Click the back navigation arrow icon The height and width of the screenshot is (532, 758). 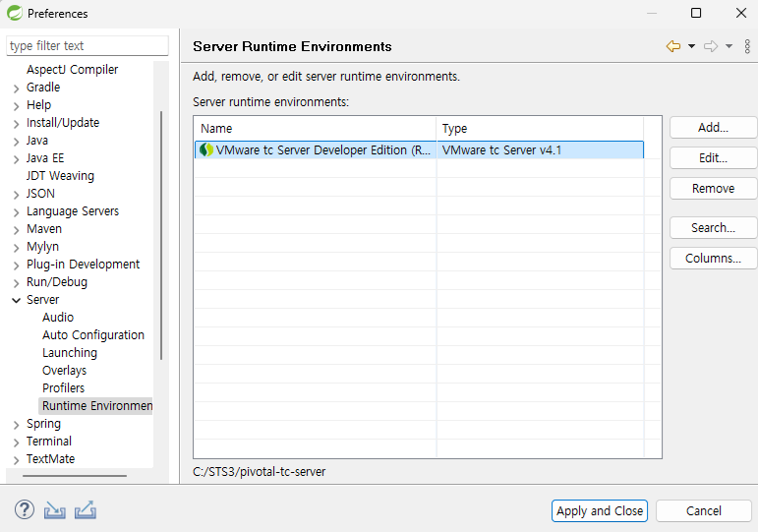click(672, 46)
